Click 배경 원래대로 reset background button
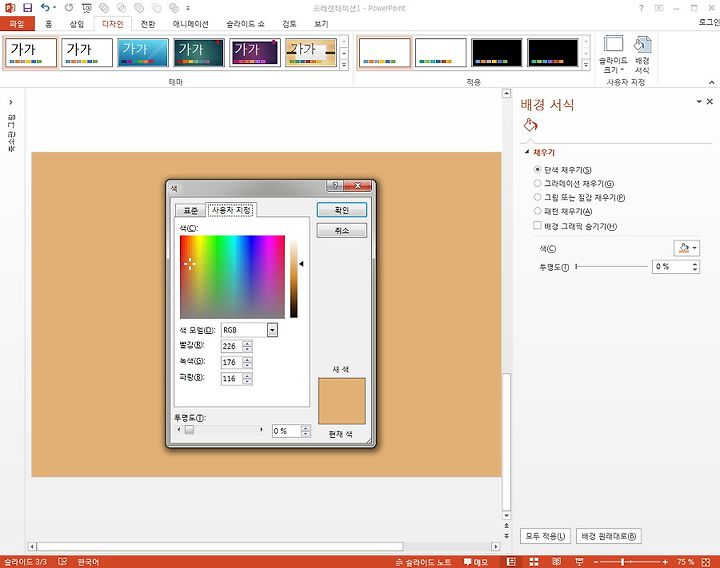Viewport: 720px width, 568px height. (x=608, y=536)
